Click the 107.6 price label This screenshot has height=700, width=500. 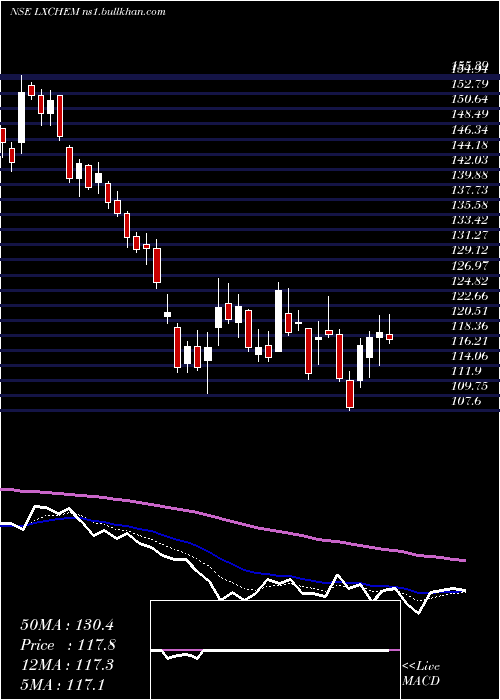[x=468, y=402]
